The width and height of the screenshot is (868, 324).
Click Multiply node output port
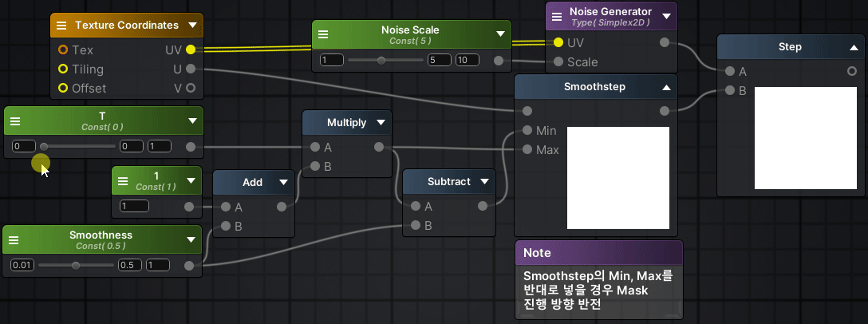tap(379, 147)
